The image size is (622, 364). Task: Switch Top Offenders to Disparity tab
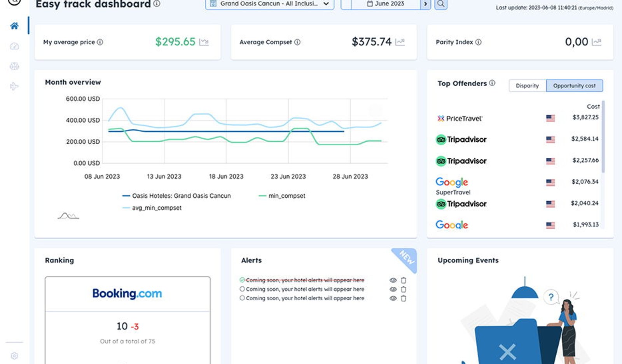(x=527, y=86)
